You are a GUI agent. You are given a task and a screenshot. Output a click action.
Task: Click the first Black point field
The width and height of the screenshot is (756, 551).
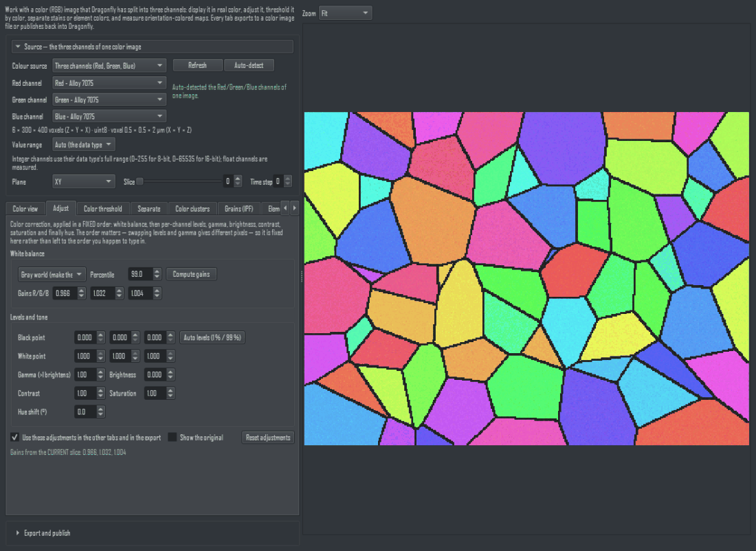pos(85,337)
